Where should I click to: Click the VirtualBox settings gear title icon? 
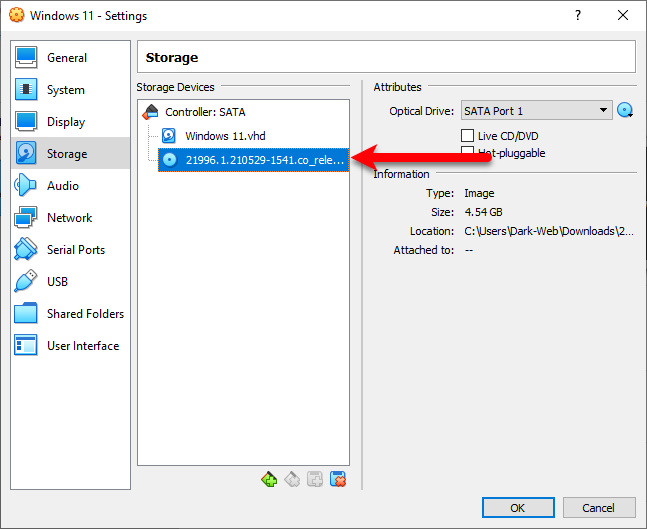[x=17, y=15]
